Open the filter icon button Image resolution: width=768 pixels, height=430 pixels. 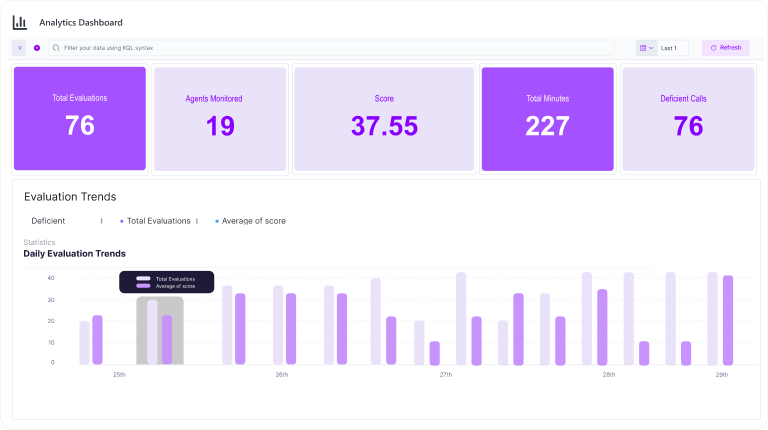pyautogui.click(x=20, y=48)
